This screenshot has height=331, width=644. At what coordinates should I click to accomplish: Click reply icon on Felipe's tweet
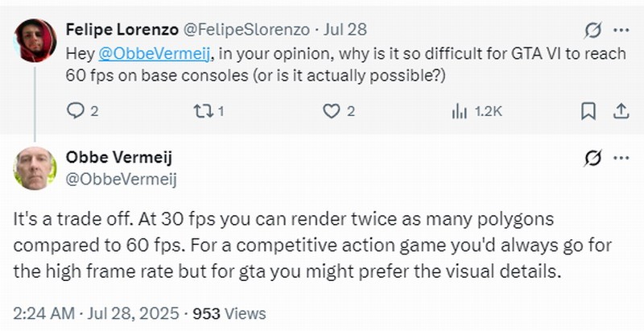coord(75,110)
